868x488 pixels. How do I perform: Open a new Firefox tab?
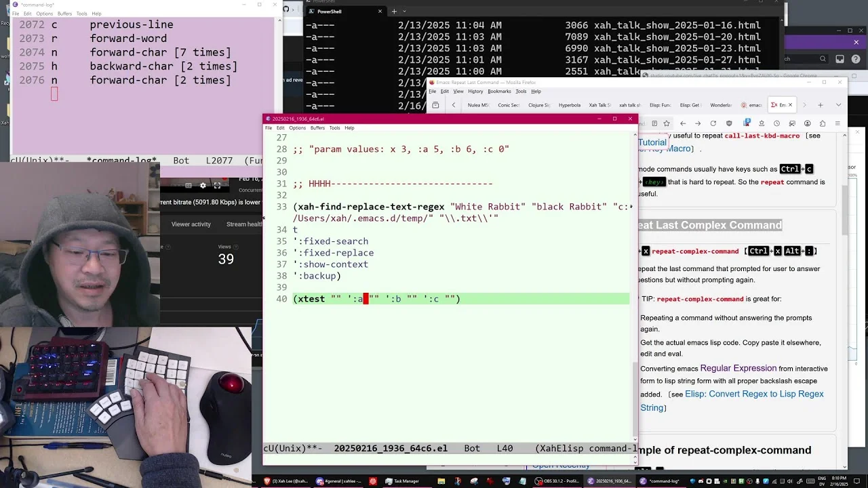point(820,105)
